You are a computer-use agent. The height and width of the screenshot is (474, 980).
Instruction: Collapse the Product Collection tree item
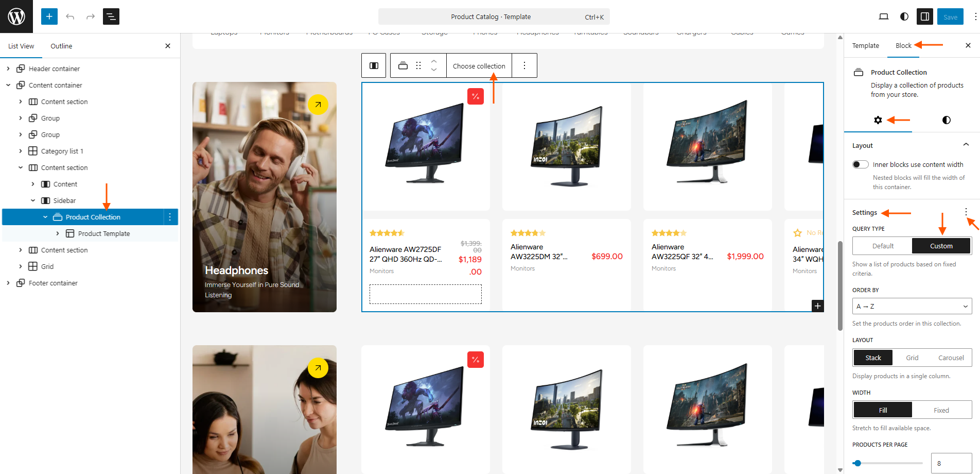45,217
